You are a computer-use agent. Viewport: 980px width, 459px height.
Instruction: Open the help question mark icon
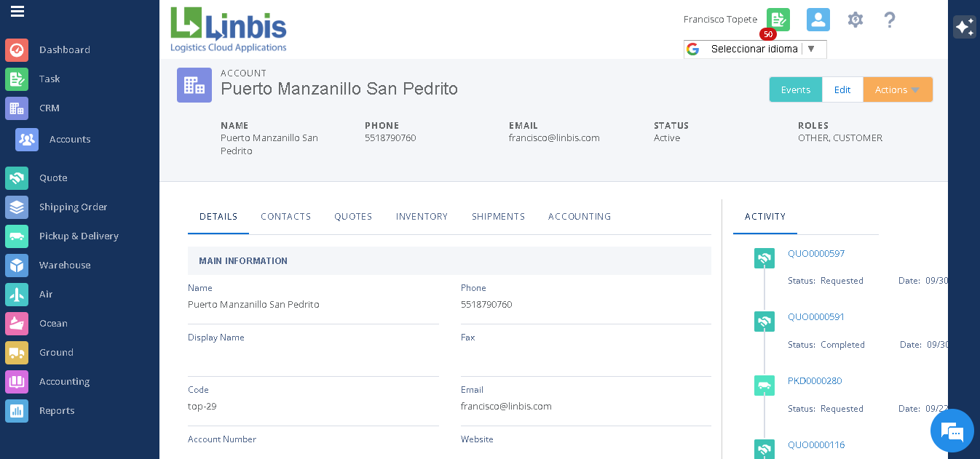tap(889, 20)
